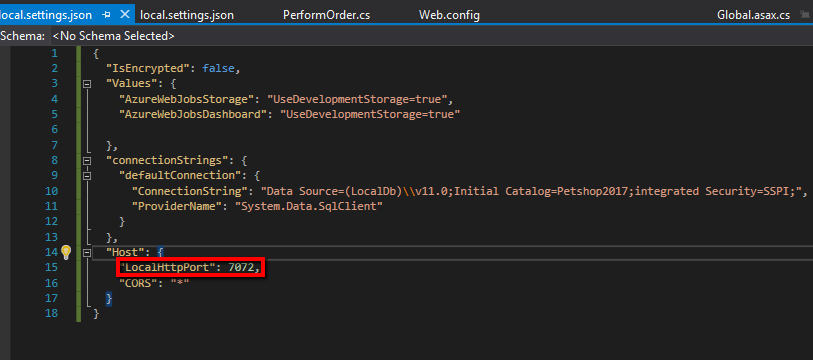Close the active local.settings.json tab
Viewport: 813px width, 360px height.
[124, 15]
